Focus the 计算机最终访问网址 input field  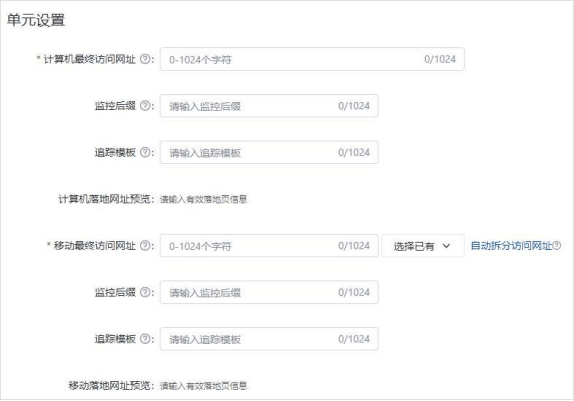pos(312,59)
